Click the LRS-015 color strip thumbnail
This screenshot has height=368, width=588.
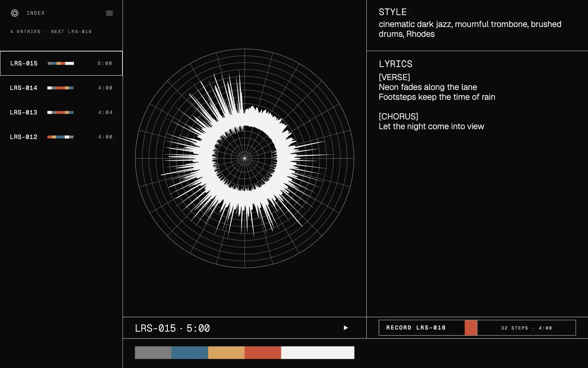pyautogui.click(x=61, y=63)
